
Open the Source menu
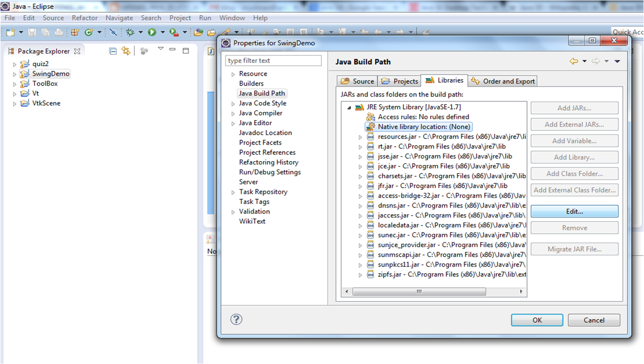point(53,18)
